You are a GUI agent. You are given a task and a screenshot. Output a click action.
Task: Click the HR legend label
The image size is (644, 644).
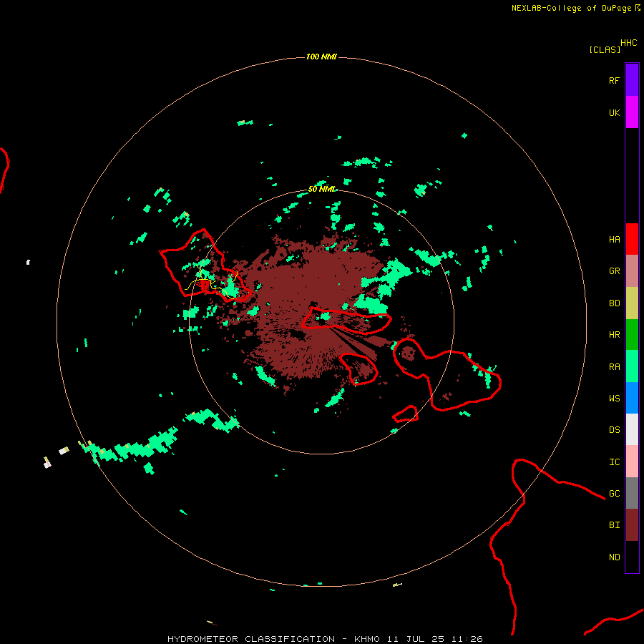point(614,335)
